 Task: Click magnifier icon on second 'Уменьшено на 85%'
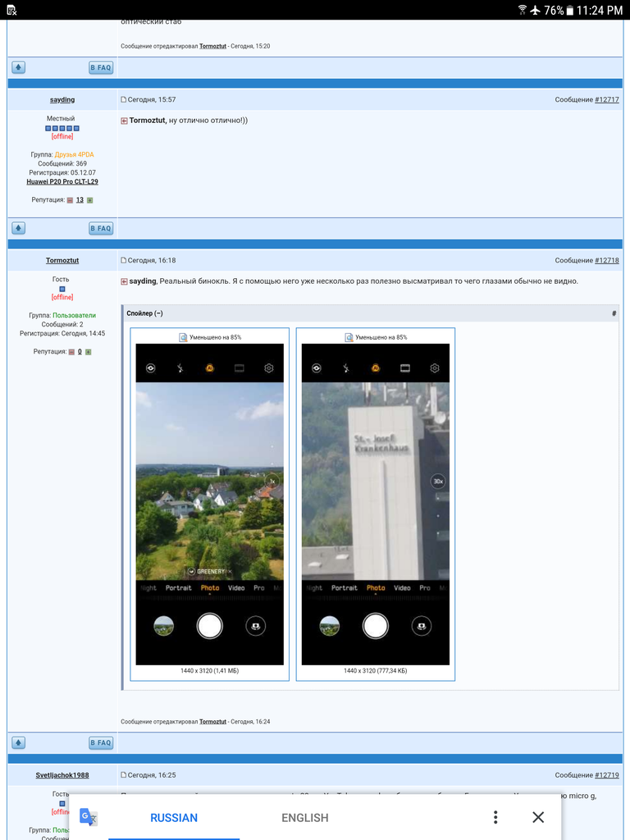click(349, 337)
